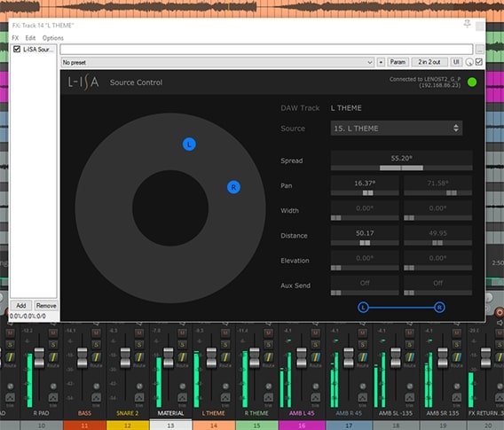
Task: Click the left Distance slider at 50.17
Action: [x=365, y=243]
